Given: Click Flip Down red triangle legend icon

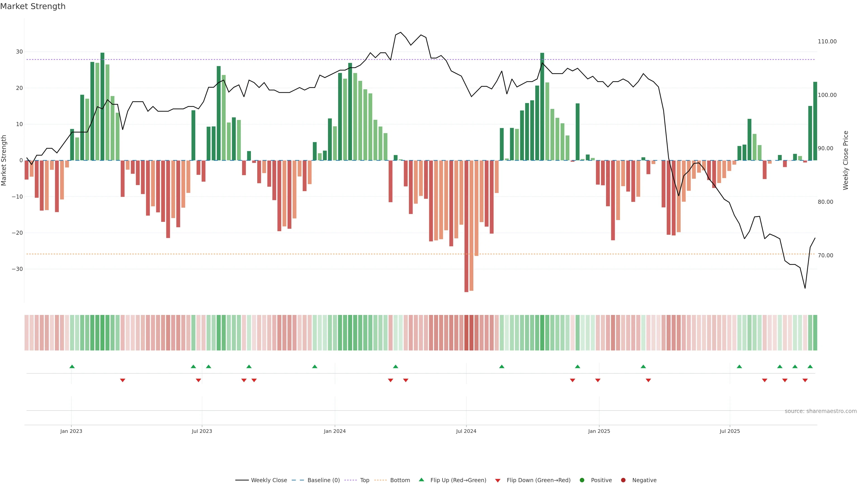Looking at the screenshot, I should [498, 481].
